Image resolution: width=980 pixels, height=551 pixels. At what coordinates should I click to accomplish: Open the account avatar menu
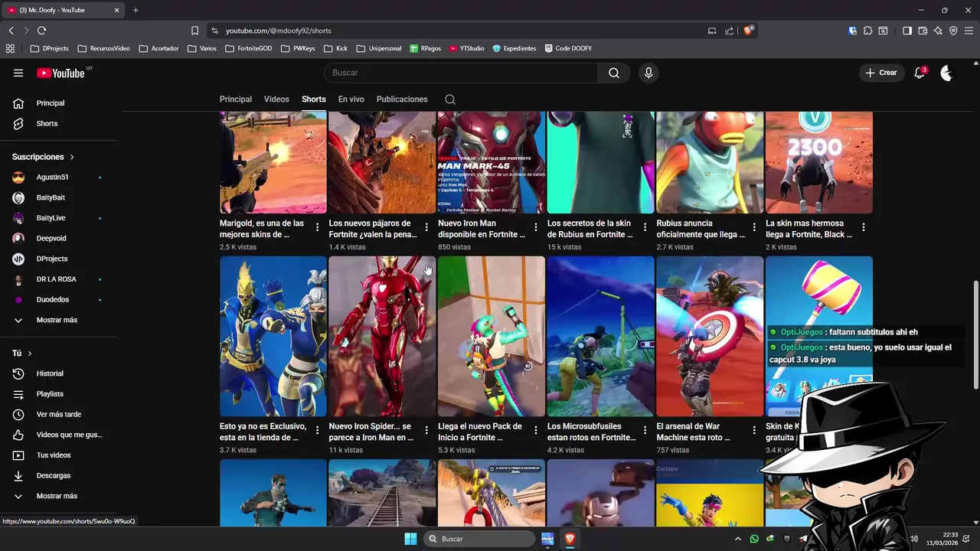(947, 73)
